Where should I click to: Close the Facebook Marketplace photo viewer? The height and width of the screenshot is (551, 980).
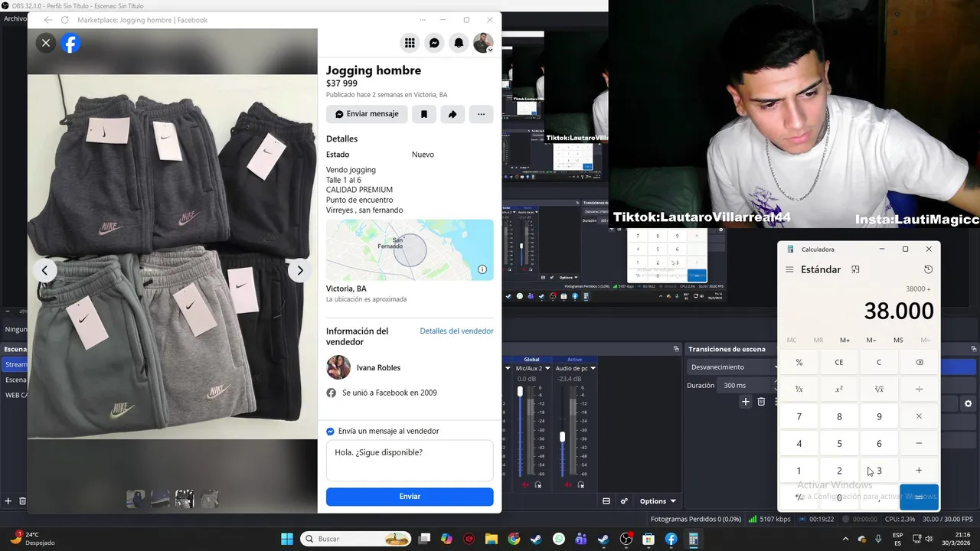click(46, 43)
